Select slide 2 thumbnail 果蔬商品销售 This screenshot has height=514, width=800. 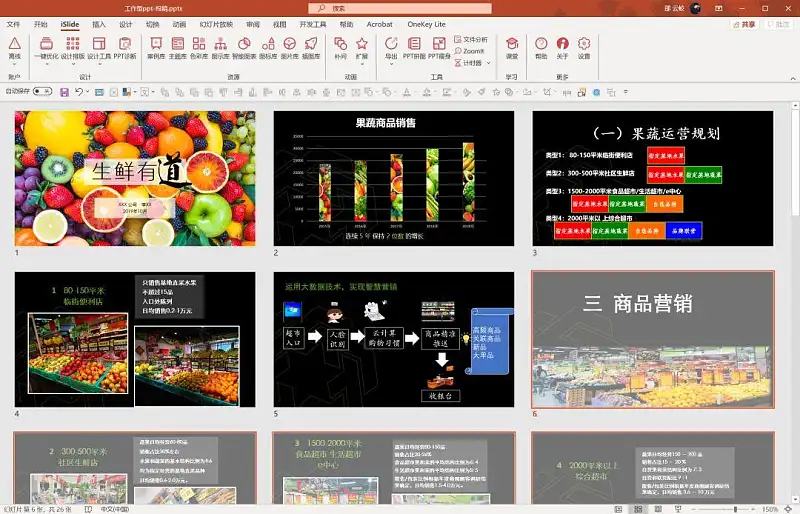pyautogui.click(x=394, y=179)
